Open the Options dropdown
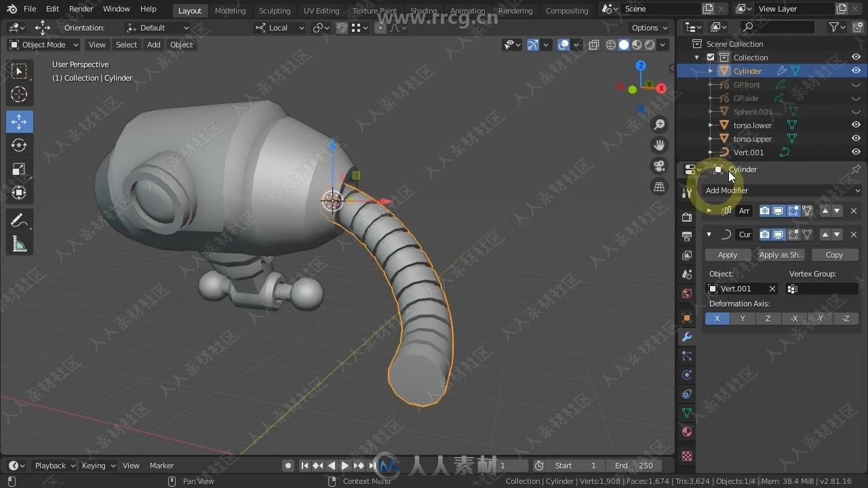868x488 pixels. (649, 28)
